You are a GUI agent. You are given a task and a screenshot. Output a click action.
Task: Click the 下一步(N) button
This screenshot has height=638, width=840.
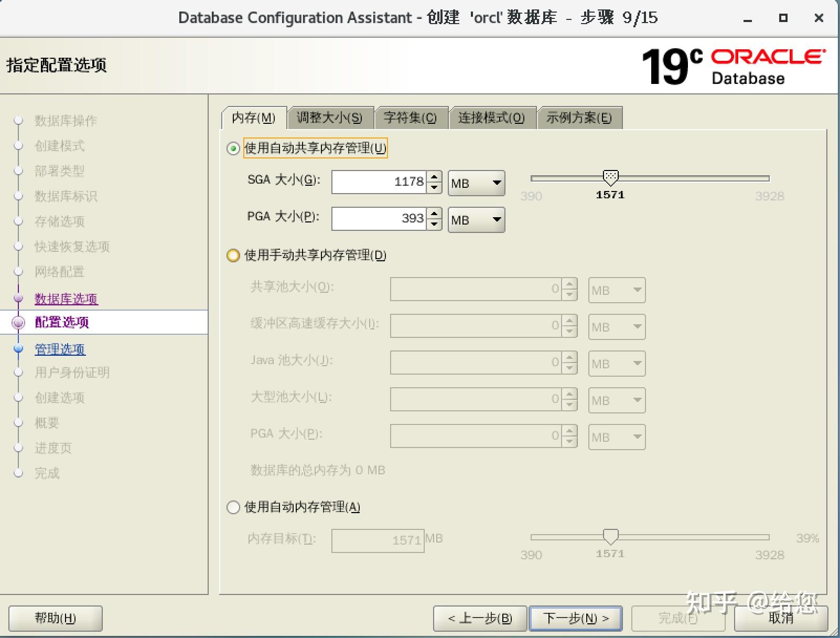pyautogui.click(x=575, y=618)
